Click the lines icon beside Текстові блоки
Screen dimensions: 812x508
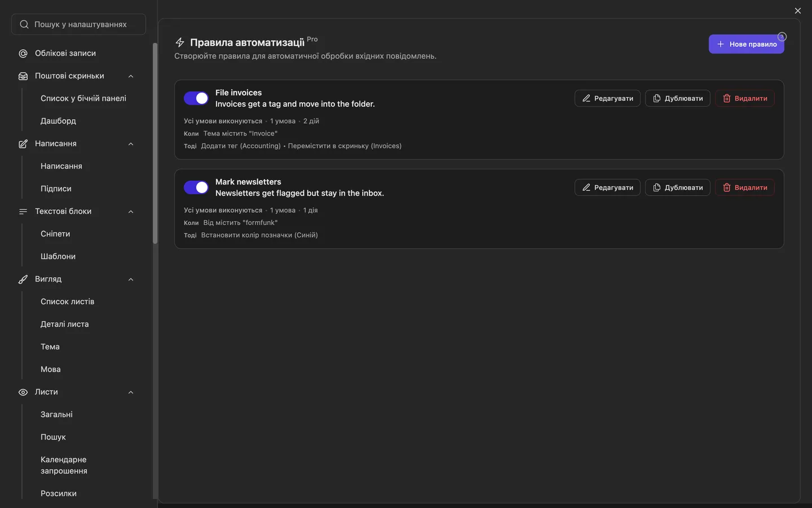(23, 212)
